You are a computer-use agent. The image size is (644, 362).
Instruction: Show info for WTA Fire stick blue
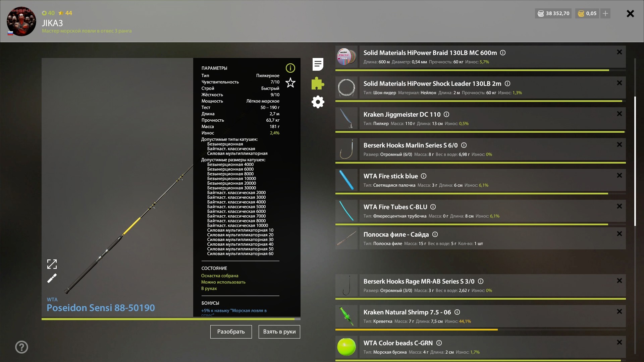pos(424,176)
